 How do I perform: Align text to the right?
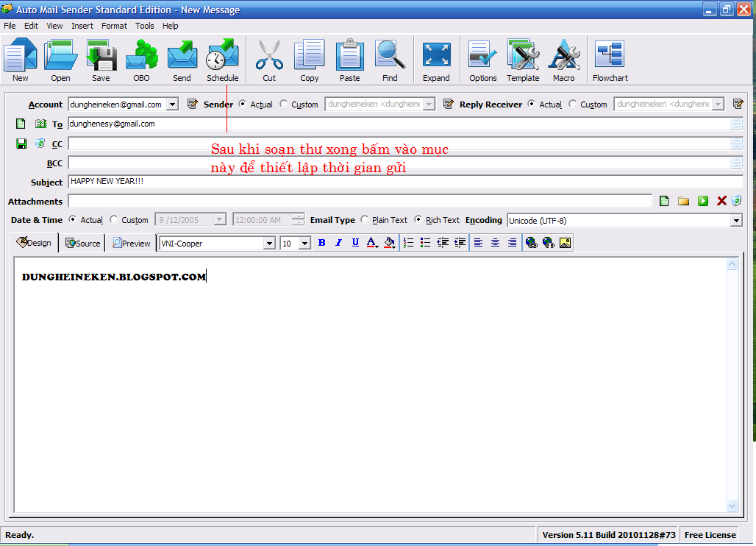tap(512, 243)
